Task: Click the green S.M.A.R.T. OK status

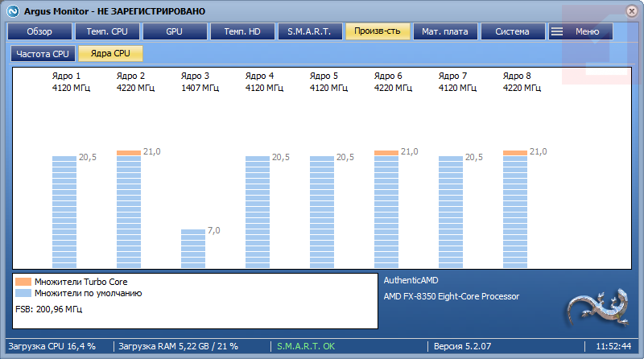Action: [306, 346]
